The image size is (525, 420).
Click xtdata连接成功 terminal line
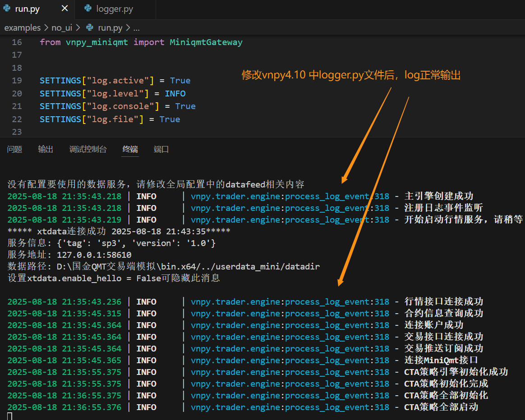click(x=119, y=231)
